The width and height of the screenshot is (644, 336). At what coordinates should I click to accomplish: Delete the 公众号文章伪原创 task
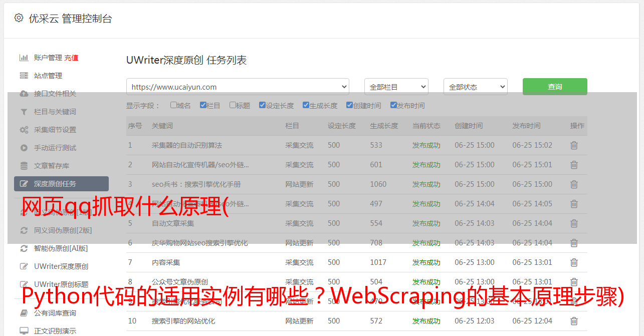[x=574, y=282]
